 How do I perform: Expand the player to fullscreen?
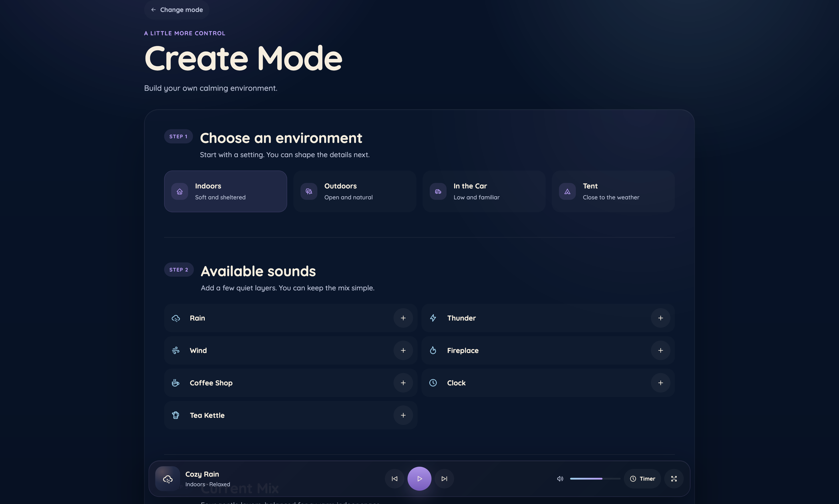point(674,478)
